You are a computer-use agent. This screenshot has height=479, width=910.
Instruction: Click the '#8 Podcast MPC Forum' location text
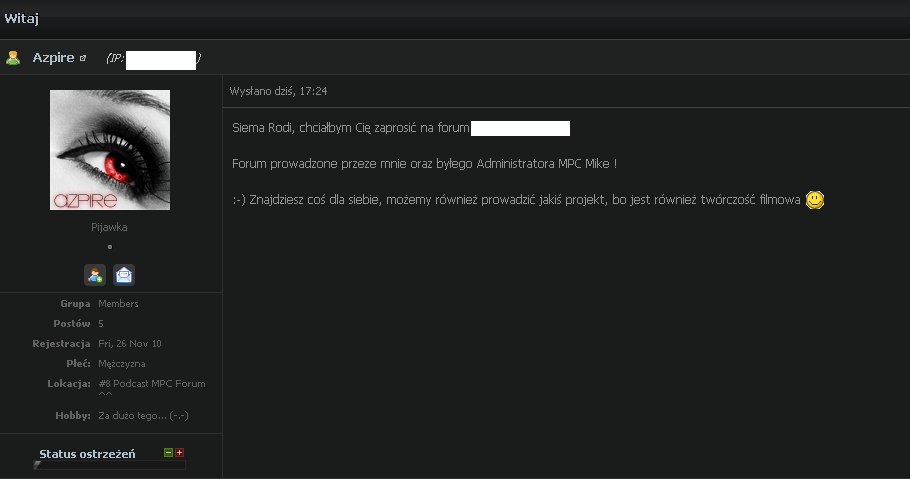[152, 384]
